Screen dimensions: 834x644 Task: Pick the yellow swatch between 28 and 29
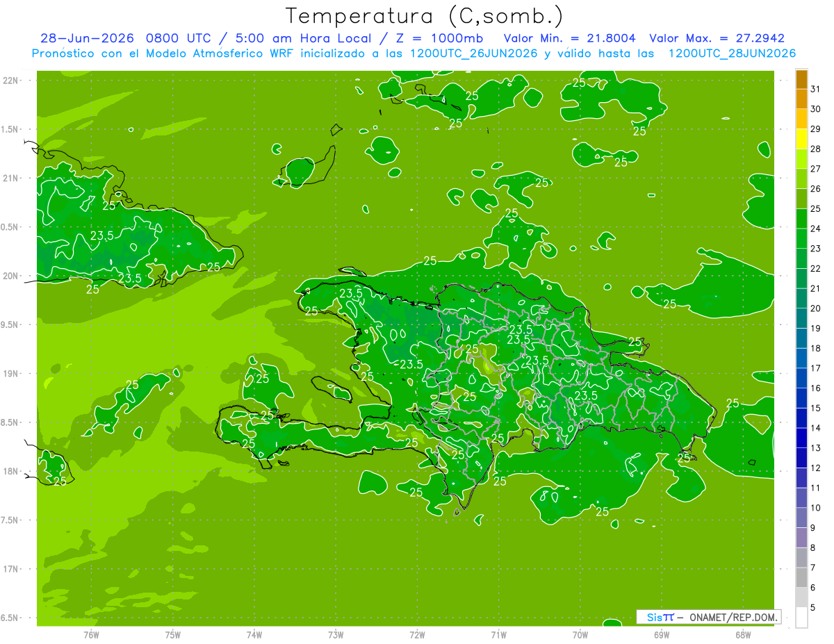tap(801, 139)
